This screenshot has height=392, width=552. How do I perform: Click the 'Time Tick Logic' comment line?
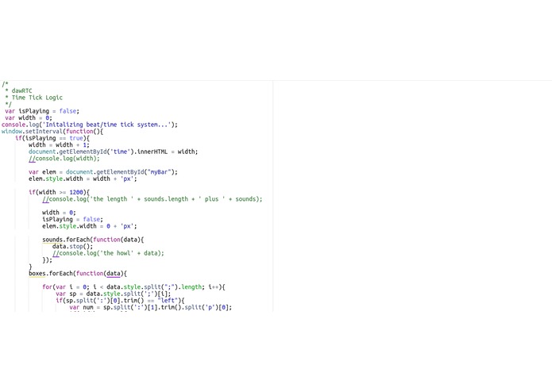(34, 98)
